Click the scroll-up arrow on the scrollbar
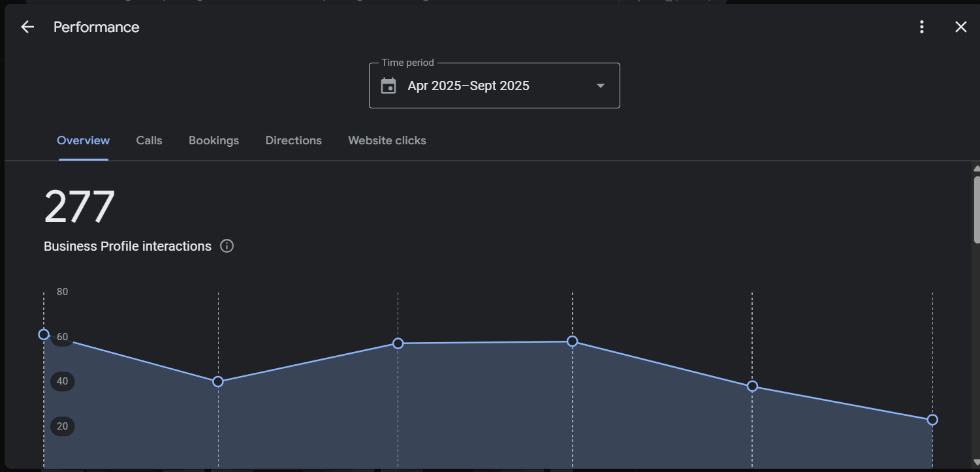 pos(976,168)
